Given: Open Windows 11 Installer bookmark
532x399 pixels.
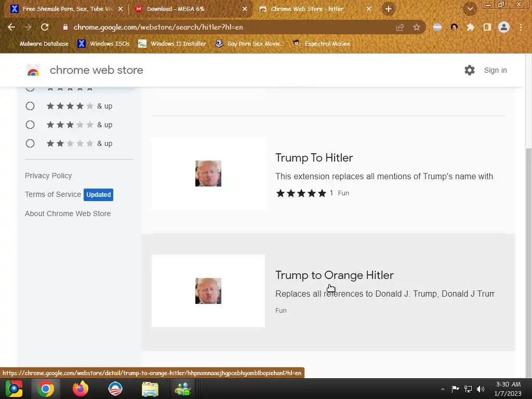Looking at the screenshot, I should tap(172, 44).
